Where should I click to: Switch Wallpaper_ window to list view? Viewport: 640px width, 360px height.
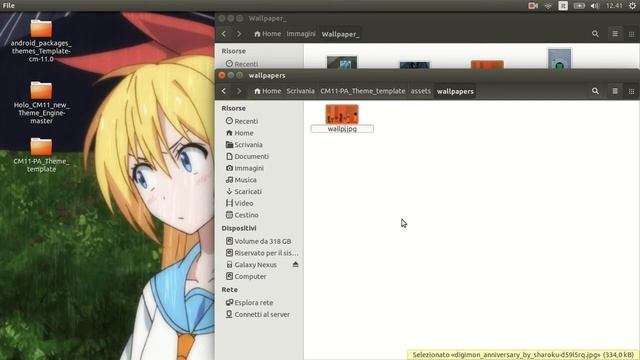[615, 34]
